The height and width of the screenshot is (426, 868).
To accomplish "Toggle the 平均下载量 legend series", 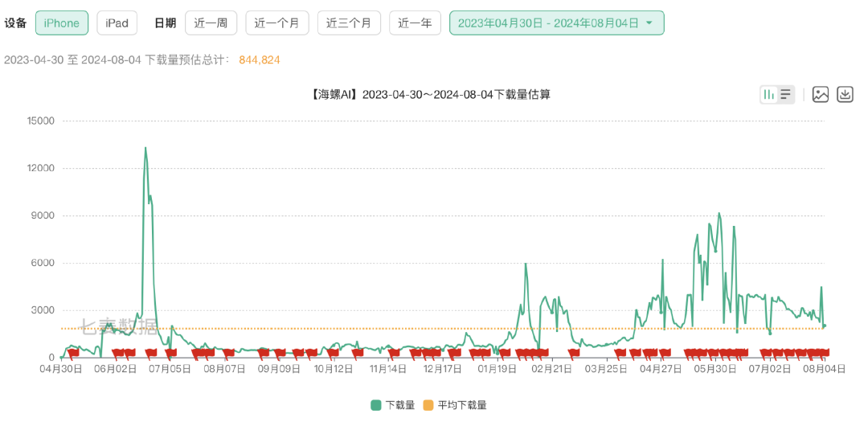I will pos(454,405).
